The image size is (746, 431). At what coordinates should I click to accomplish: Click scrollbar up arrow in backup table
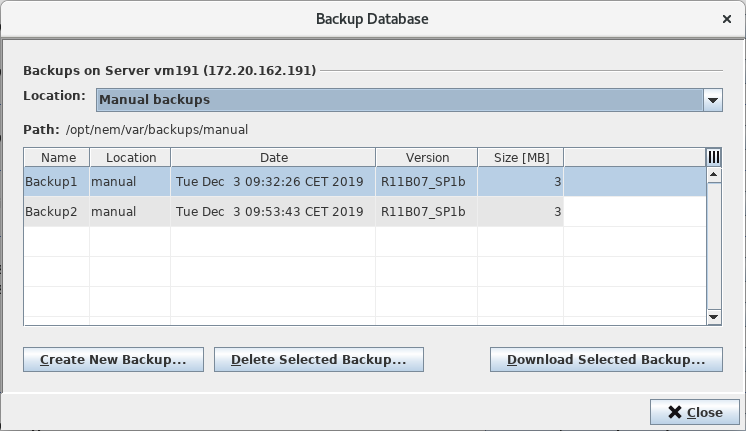[x=714, y=174]
